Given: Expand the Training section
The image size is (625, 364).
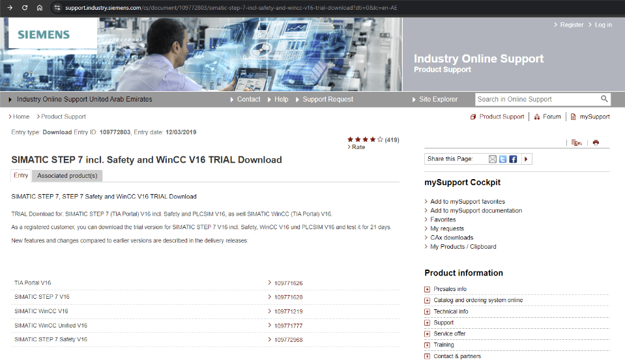Looking at the screenshot, I should [428, 345].
